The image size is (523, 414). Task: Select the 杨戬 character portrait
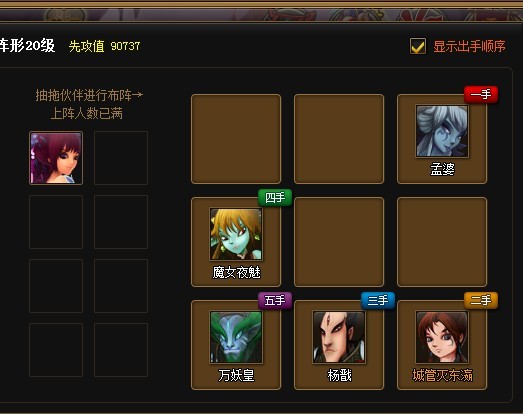pyautogui.click(x=339, y=337)
